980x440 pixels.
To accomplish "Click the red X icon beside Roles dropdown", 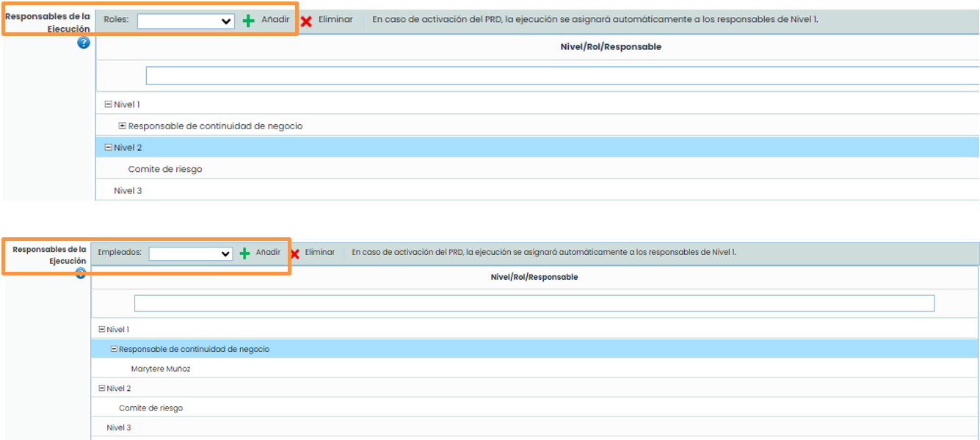I will click(x=306, y=21).
